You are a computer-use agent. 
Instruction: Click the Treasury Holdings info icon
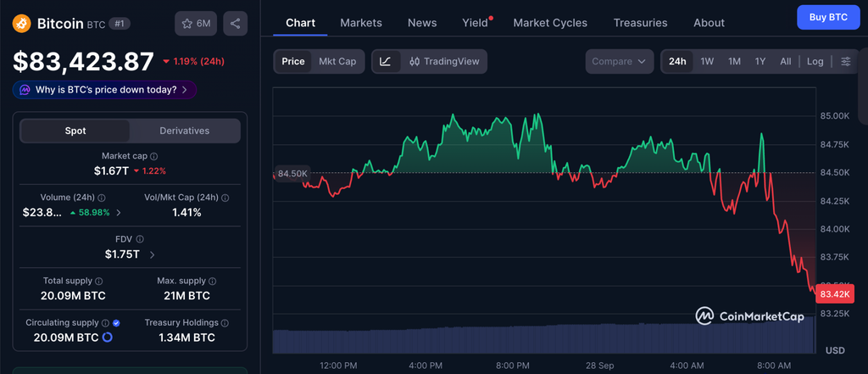[x=224, y=323]
